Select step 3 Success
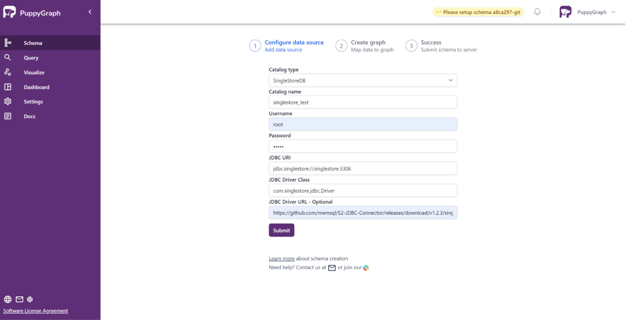This screenshot has width=644, height=320. pyautogui.click(x=411, y=45)
